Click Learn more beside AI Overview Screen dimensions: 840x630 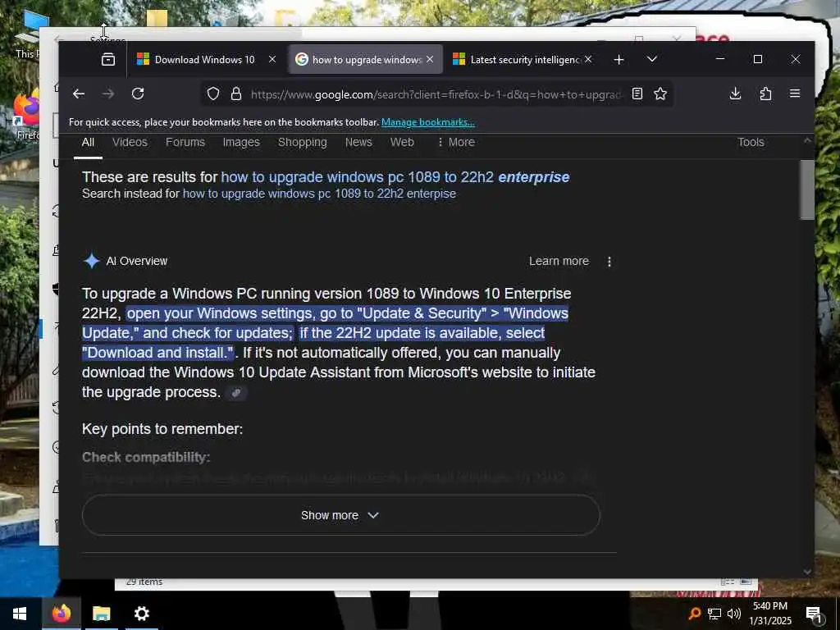click(x=559, y=261)
